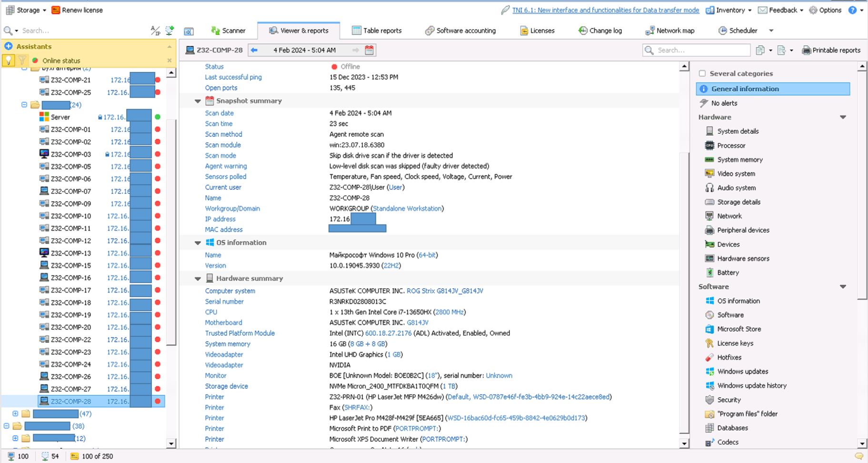Click the copy report icon

[x=760, y=50]
